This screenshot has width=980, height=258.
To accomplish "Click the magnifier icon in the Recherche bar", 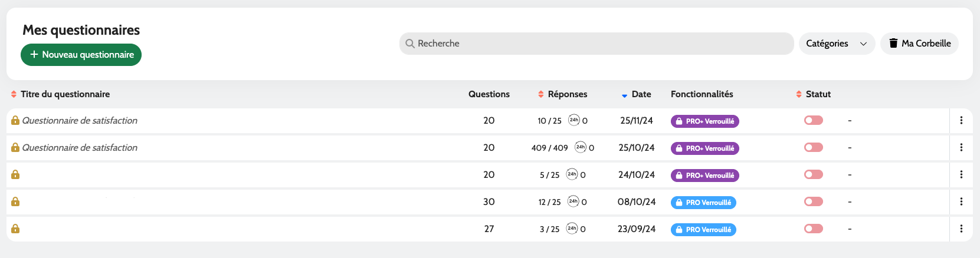I will [x=410, y=44].
